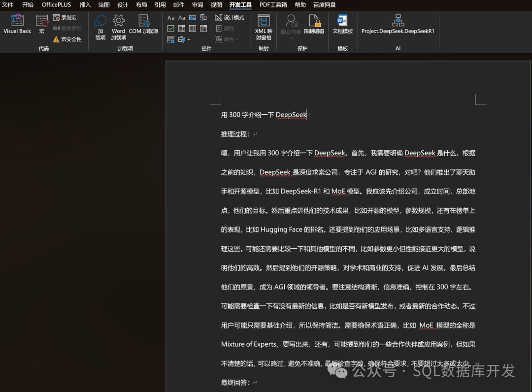Insert rich text content control

[171, 18]
